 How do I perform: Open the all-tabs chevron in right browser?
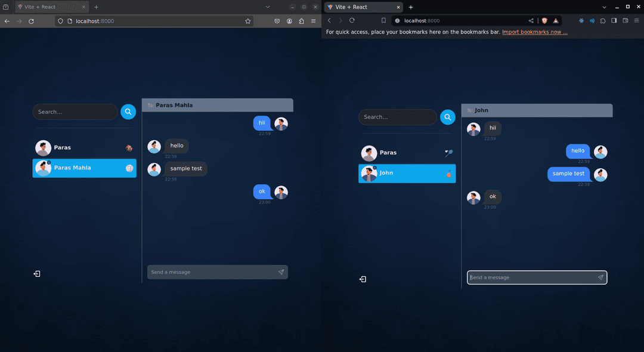pos(604,7)
